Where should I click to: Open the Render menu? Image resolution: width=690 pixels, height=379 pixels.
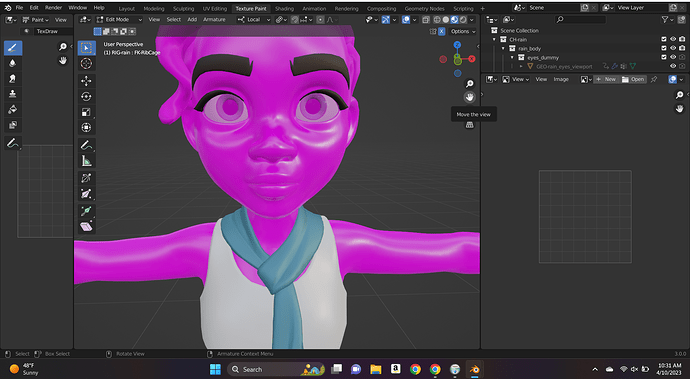click(53, 8)
